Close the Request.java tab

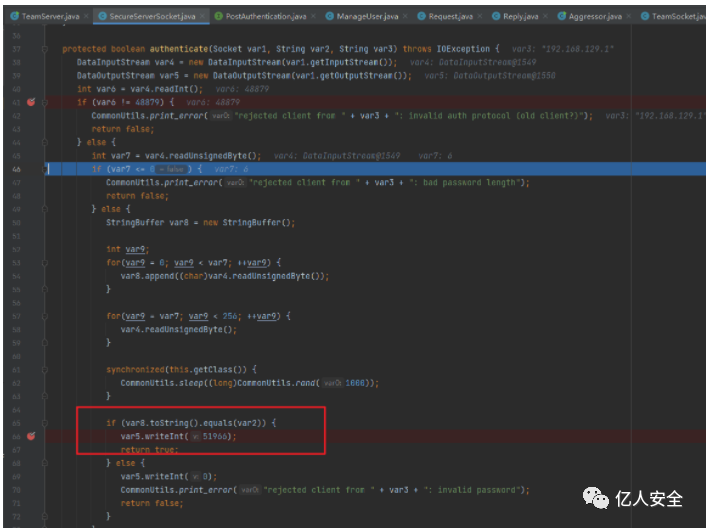(x=480, y=16)
